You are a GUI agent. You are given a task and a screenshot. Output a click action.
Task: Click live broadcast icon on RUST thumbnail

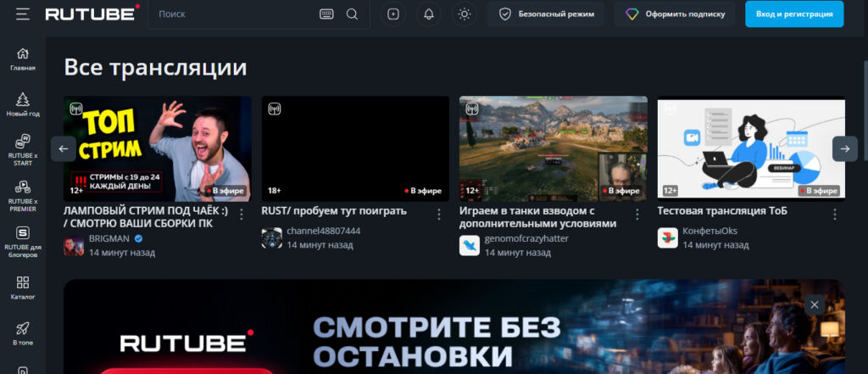click(274, 109)
